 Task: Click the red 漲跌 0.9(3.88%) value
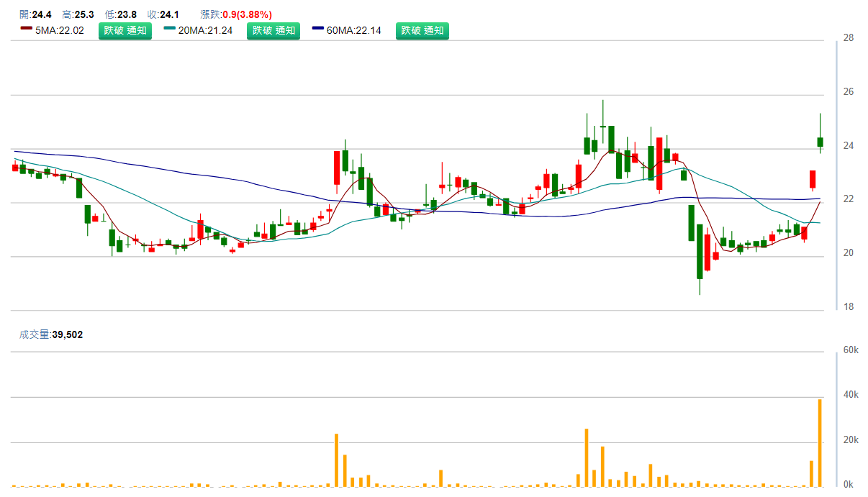247,14
